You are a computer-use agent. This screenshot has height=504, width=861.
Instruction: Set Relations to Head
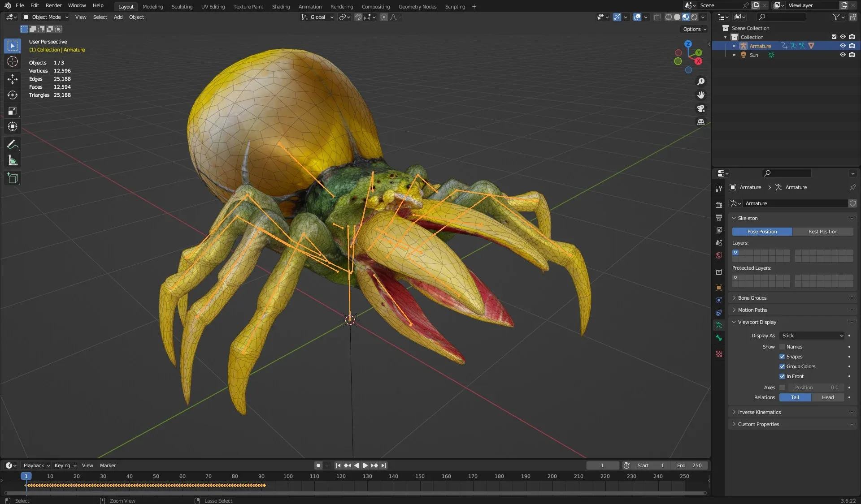click(827, 397)
